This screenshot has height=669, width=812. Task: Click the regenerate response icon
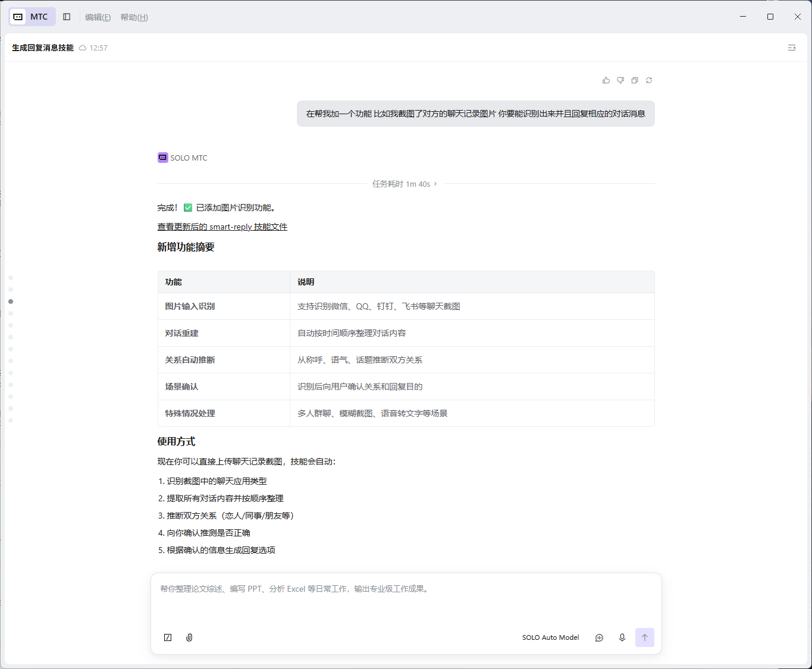pos(649,80)
